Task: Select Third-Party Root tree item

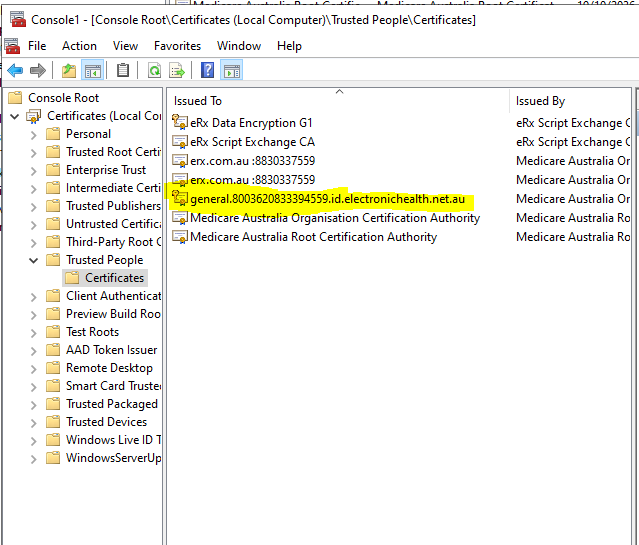Action: 113,242
